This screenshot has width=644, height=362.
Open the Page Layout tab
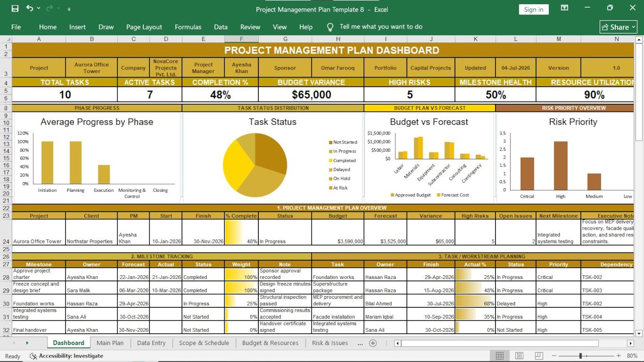point(144,27)
